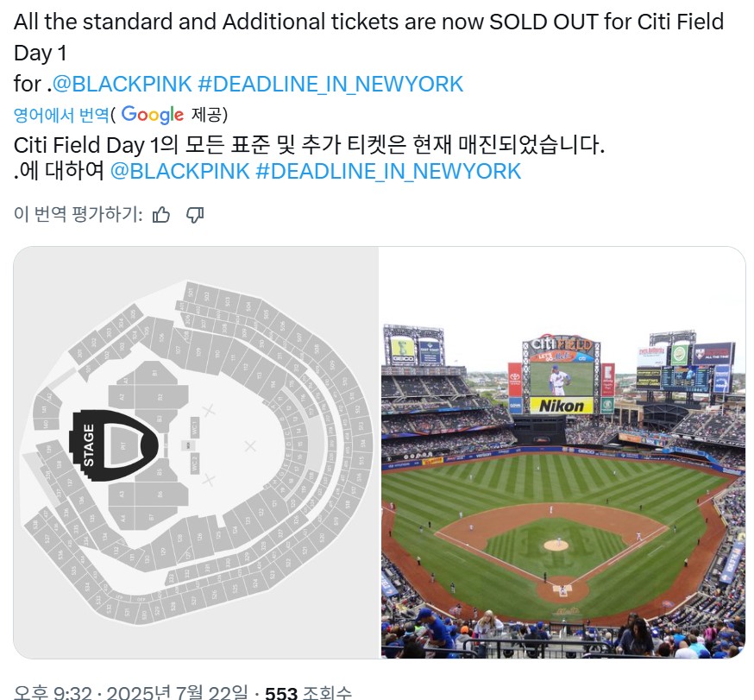This screenshot has width=754, height=700.
Task: Click the black STAGE shape on seat map
Action: (x=114, y=445)
